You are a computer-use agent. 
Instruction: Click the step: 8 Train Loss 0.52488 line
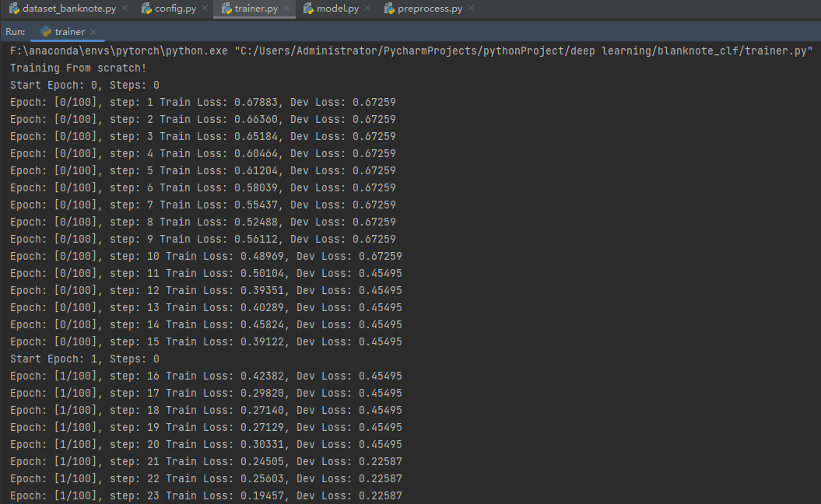[203, 222]
